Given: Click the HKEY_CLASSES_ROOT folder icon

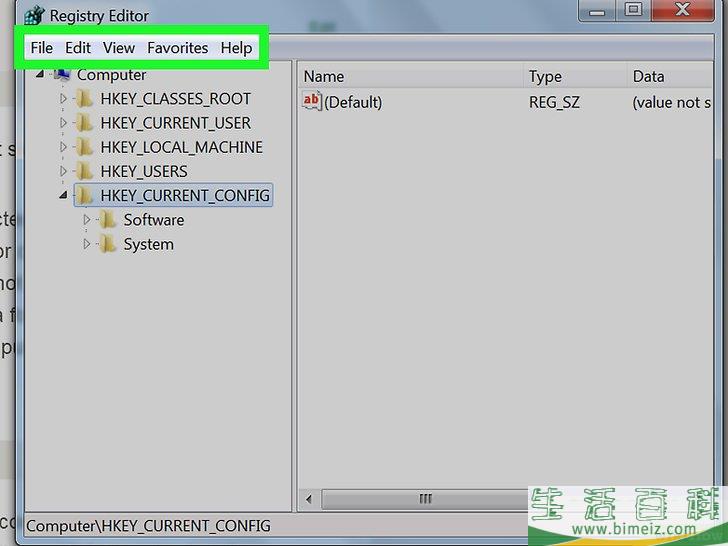Looking at the screenshot, I should coord(84,98).
